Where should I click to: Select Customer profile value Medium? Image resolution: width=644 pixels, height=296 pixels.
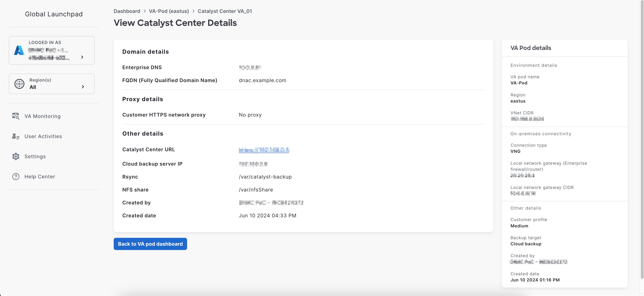coord(519,226)
